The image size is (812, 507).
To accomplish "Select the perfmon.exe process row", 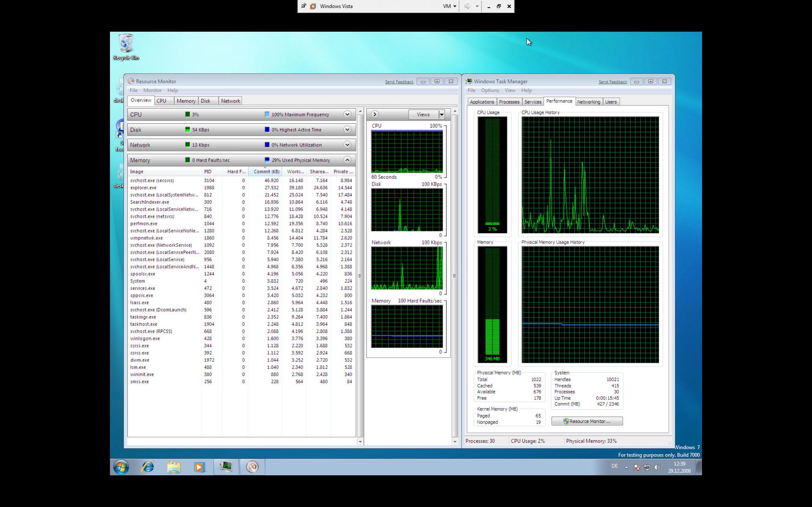I will (241, 224).
